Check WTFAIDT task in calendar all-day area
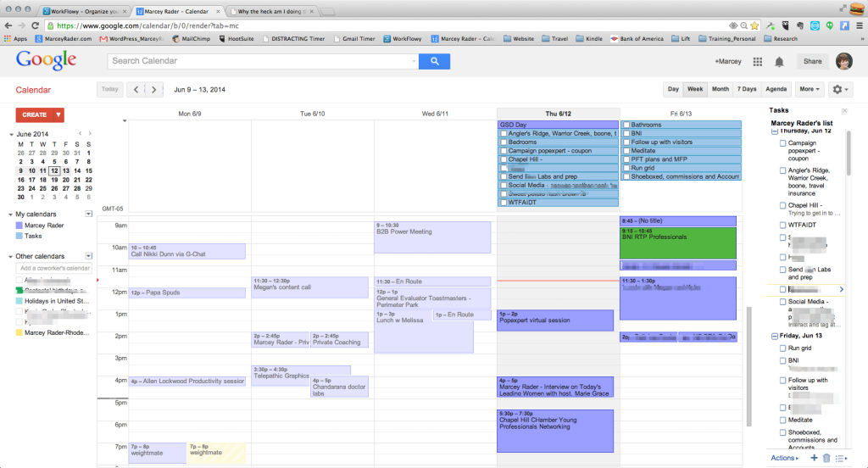This screenshot has width=868, height=468. tap(504, 203)
